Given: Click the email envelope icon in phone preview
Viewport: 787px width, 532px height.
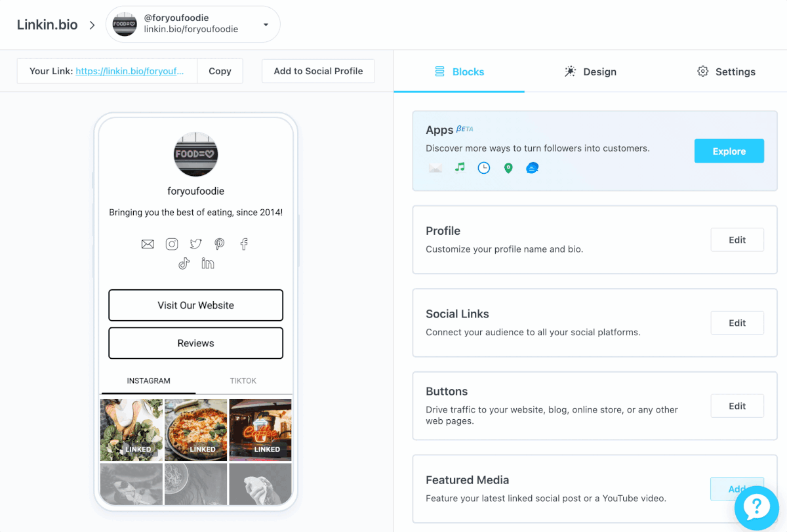Looking at the screenshot, I should point(148,244).
